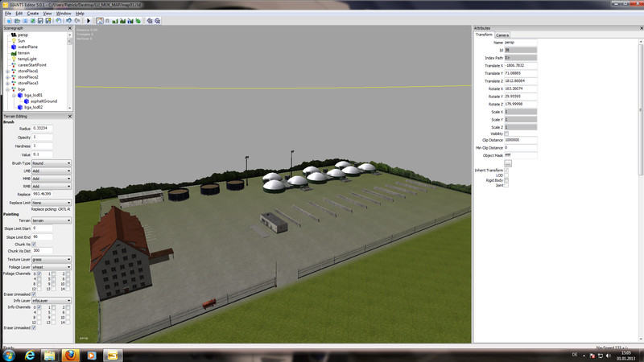The image size is (644, 362).
Task: Open the Help menu
Action: pos(80,14)
